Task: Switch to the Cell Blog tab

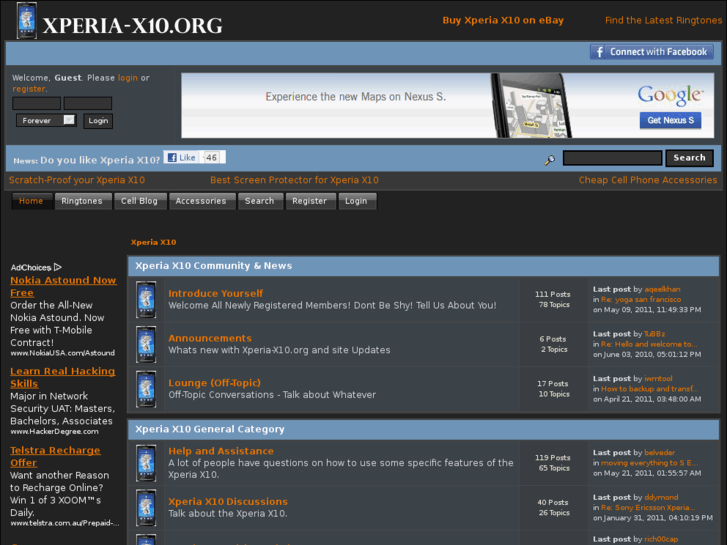Action: (140, 201)
